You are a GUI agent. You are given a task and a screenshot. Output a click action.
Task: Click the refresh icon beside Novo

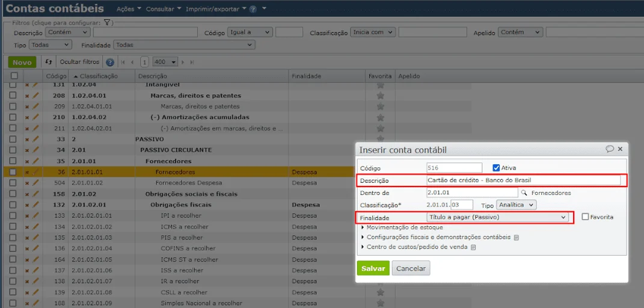point(49,62)
